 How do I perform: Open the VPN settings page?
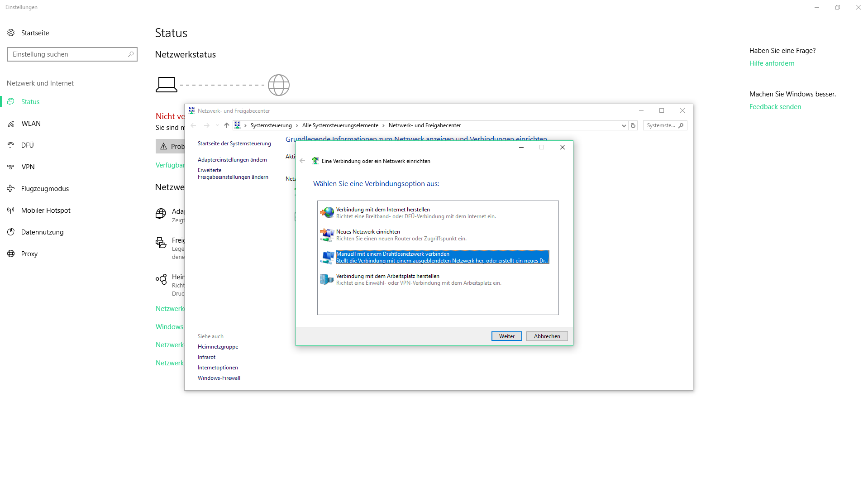click(28, 167)
